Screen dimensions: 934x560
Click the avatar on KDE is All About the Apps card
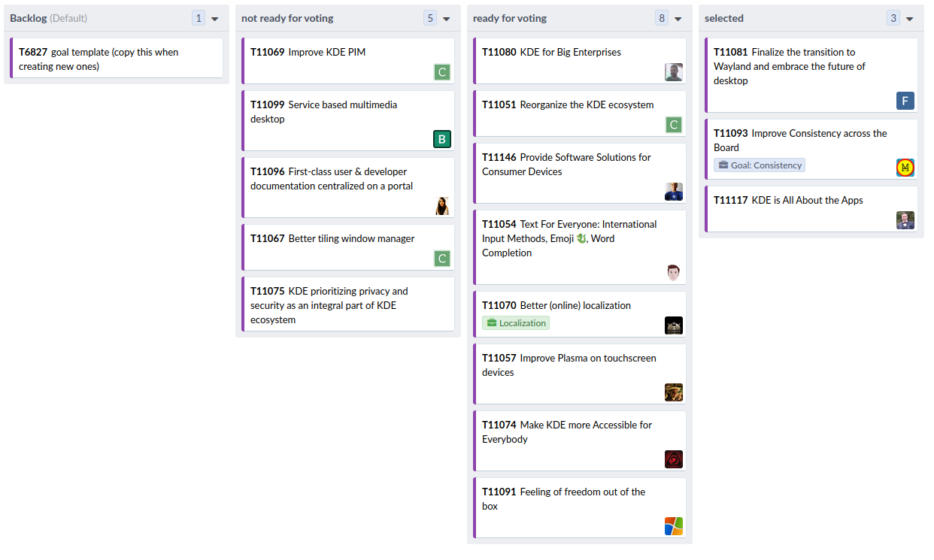pyautogui.click(x=905, y=220)
